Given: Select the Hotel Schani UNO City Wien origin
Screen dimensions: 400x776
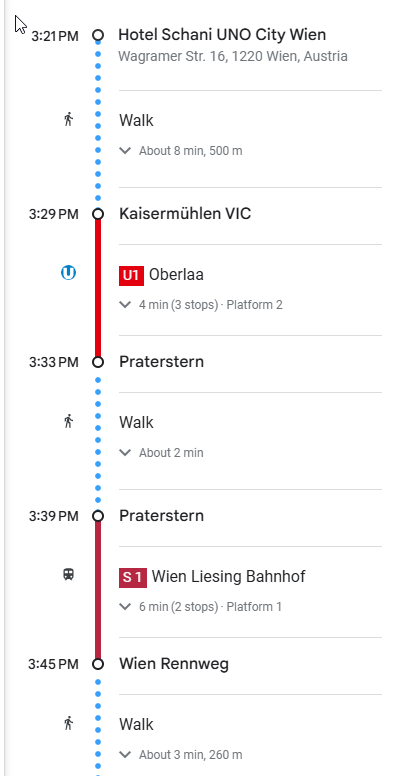Looking at the screenshot, I should pos(222,35).
